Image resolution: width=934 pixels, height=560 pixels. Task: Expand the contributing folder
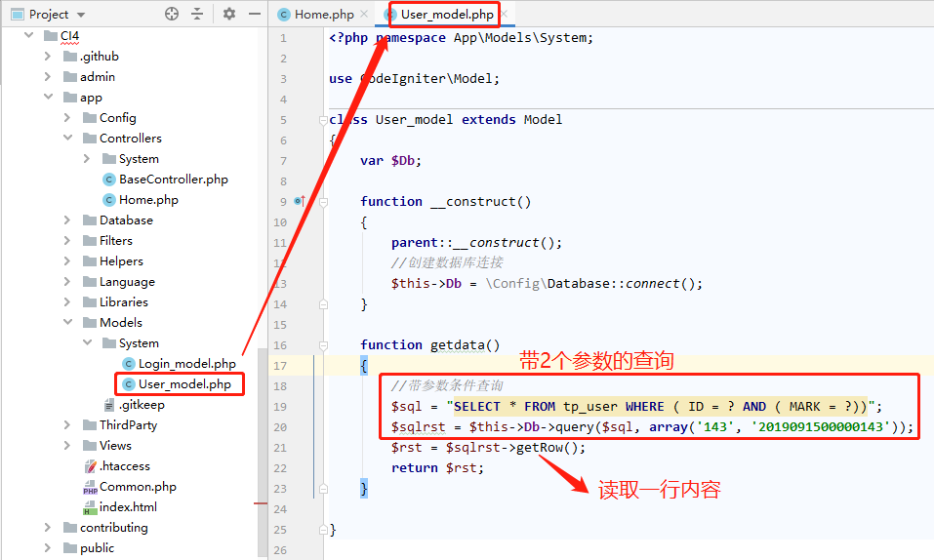pos(48,527)
